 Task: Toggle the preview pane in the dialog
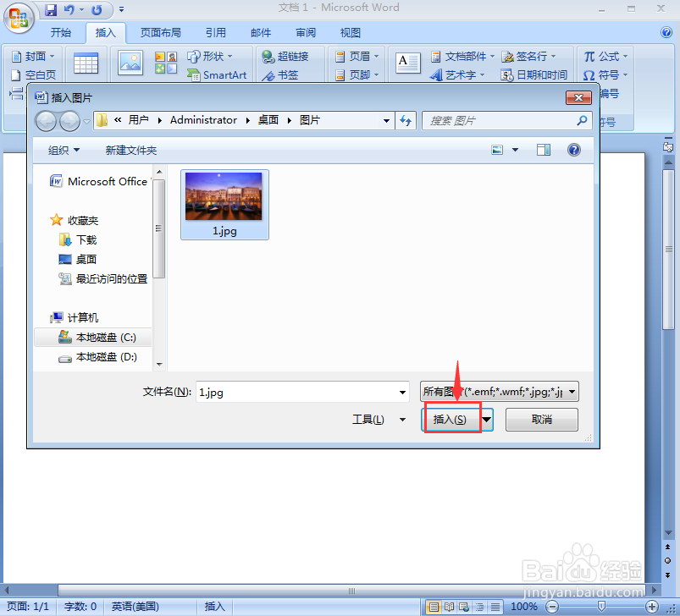point(545,150)
